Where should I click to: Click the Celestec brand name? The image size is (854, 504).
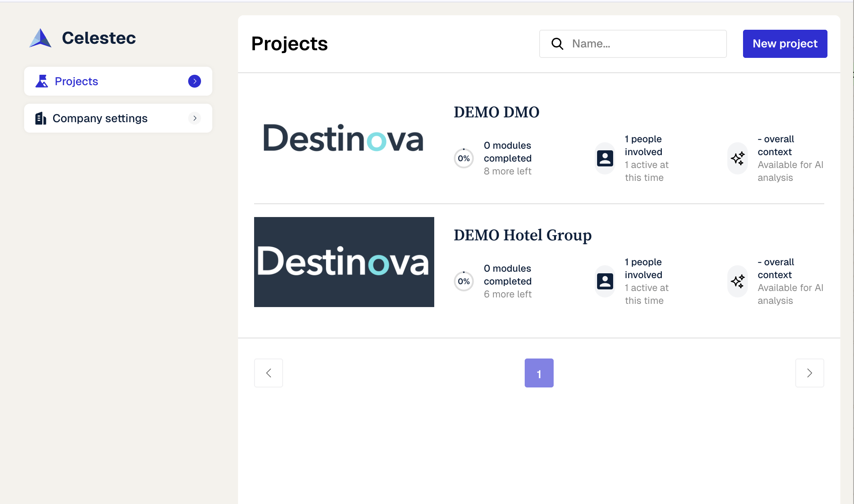click(99, 38)
